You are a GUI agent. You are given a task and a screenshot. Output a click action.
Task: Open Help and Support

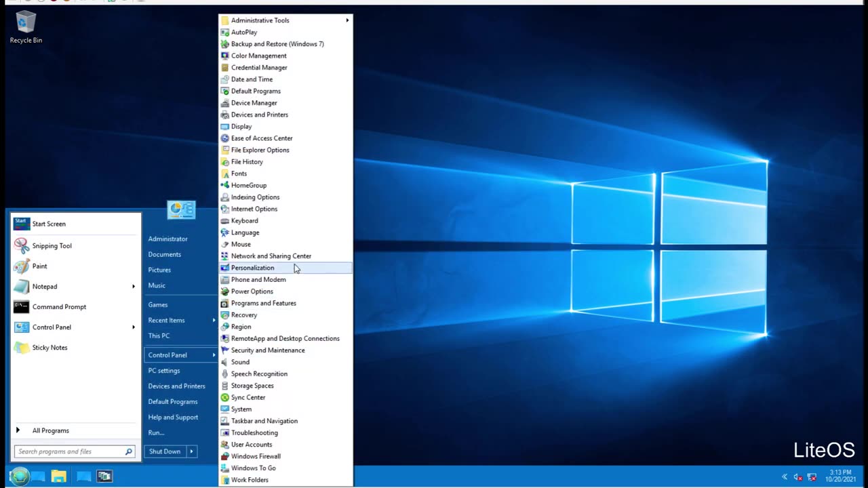[173, 418]
